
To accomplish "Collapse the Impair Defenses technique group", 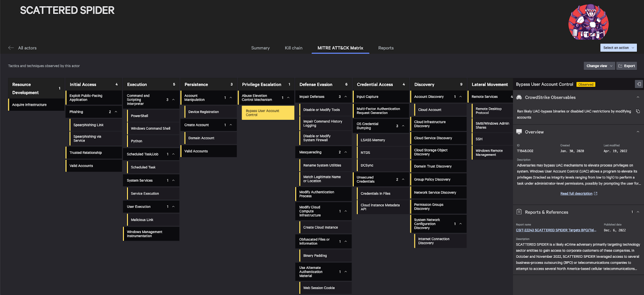I will [x=345, y=97].
